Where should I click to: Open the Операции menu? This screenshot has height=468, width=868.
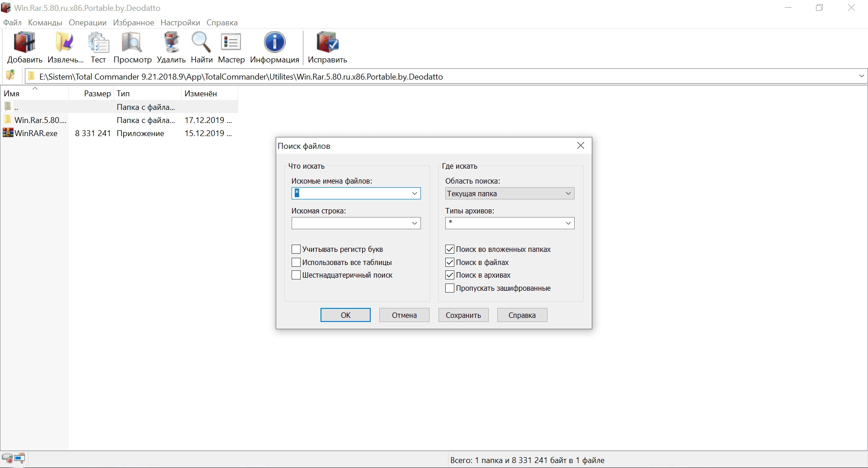(x=88, y=23)
